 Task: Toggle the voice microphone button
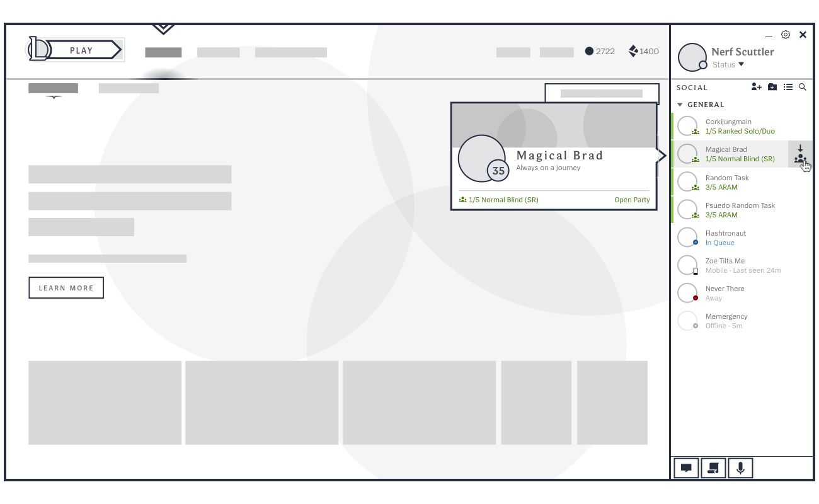740,468
